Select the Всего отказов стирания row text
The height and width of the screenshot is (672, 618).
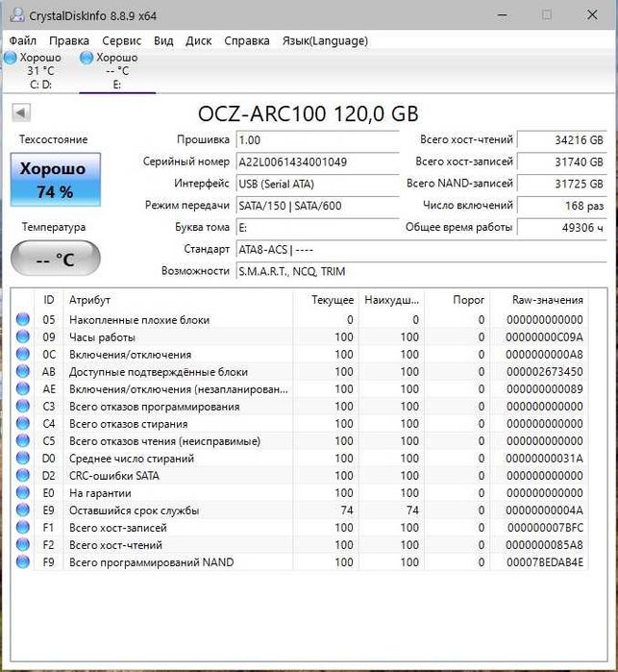pos(128,423)
